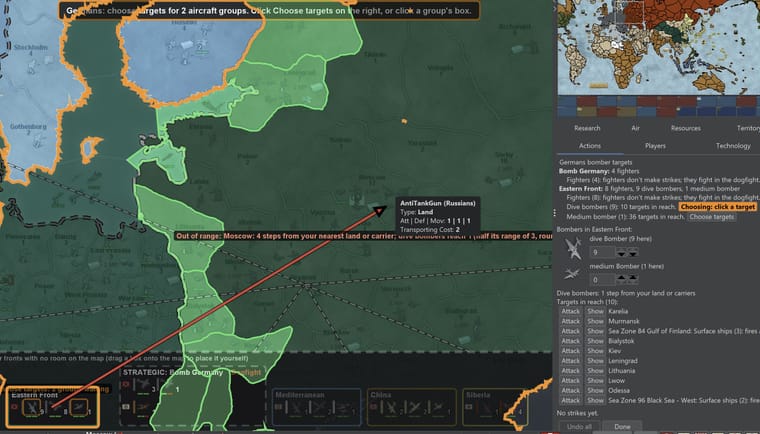
Task: Show Leningrad on the map
Action: [x=595, y=361]
